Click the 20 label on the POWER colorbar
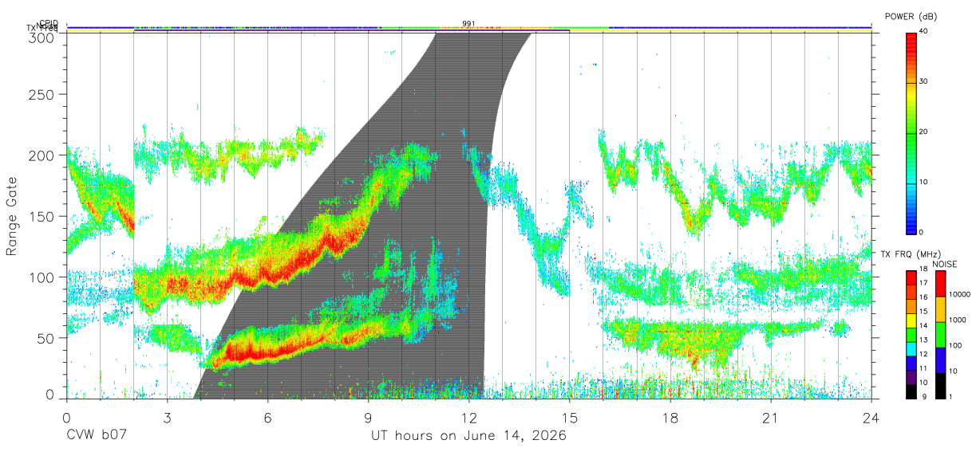The height and width of the screenshot is (452, 980). click(x=923, y=132)
